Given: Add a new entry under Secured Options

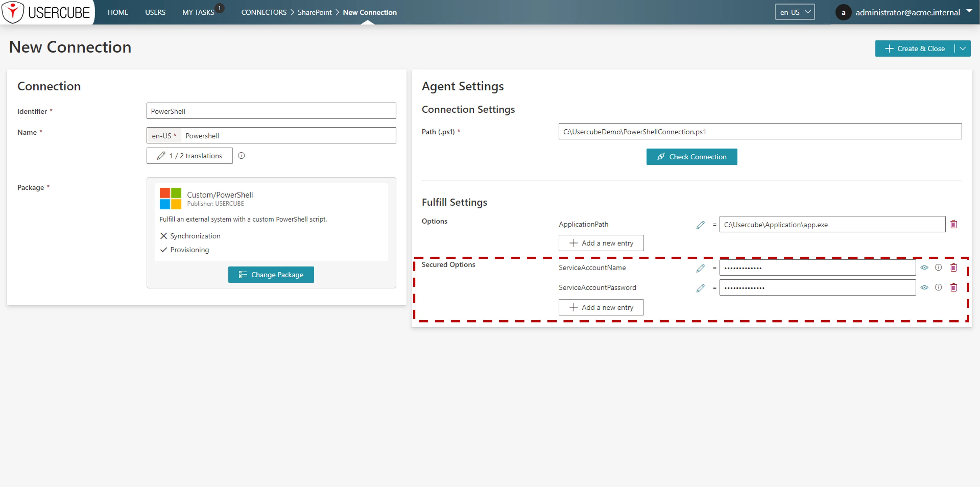Looking at the screenshot, I should (x=601, y=308).
